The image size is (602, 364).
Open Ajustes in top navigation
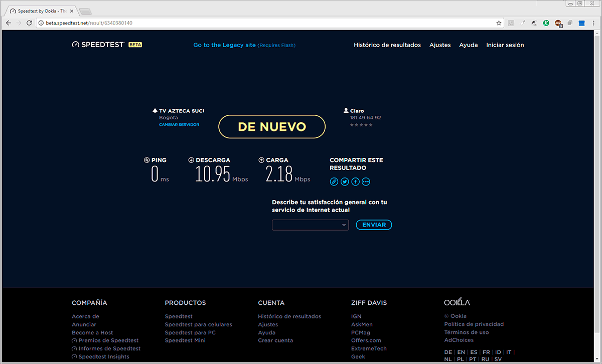[440, 45]
